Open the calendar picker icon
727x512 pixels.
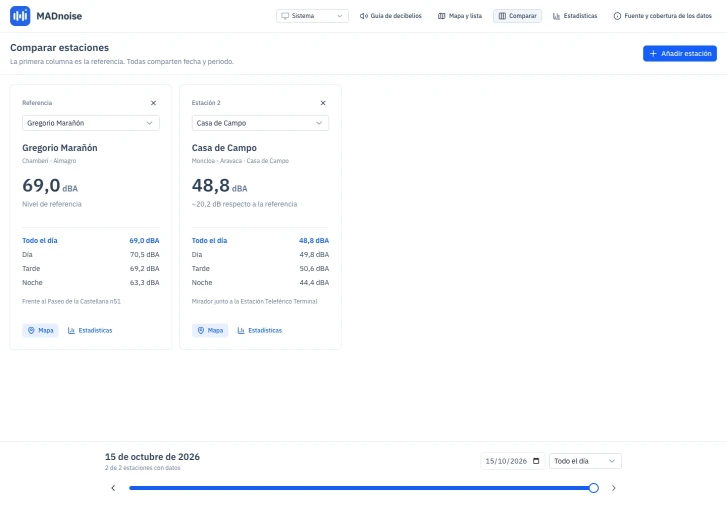pos(536,461)
